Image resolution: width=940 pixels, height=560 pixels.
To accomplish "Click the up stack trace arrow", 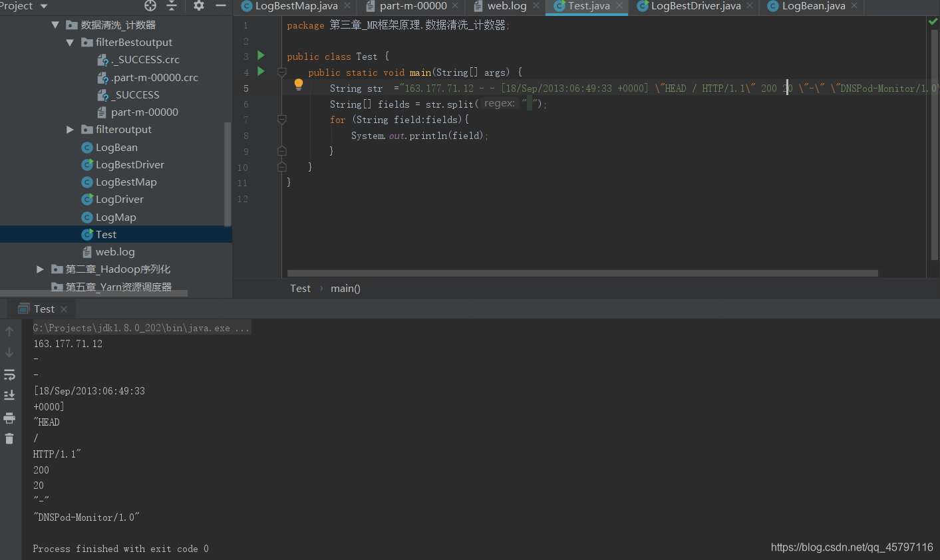I will click(9, 331).
